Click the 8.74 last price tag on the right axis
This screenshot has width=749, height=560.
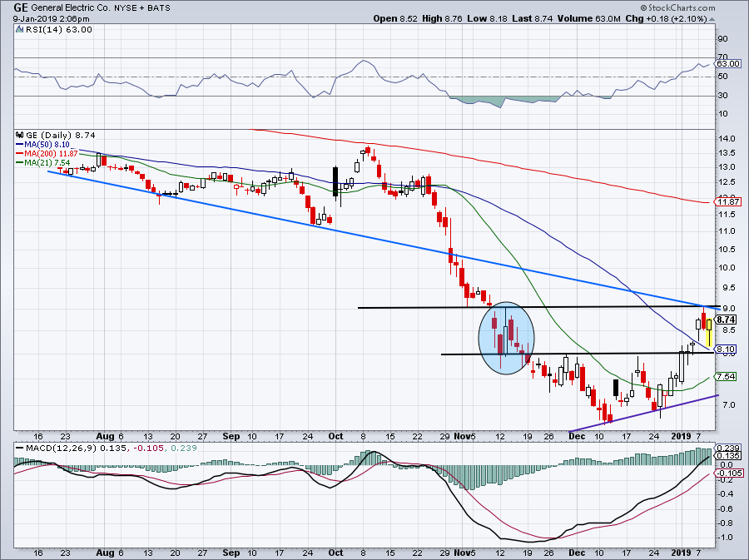point(726,320)
